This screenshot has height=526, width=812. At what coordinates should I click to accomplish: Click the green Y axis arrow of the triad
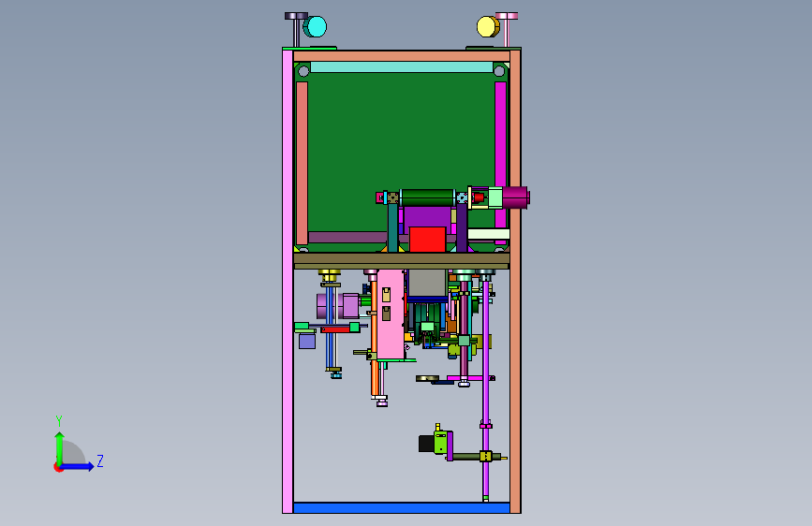point(60,446)
